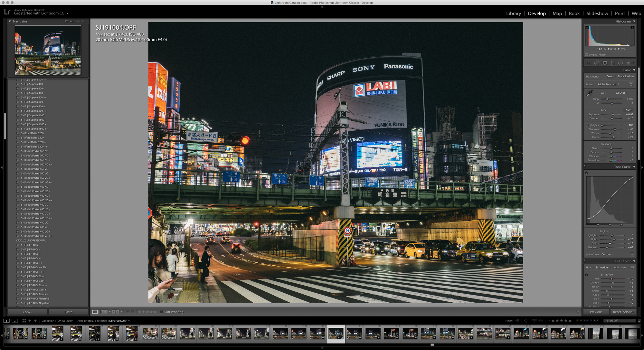Image resolution: width=644 pixels, height=350 pixels.
Task: Switch to grid view in filmstrip bar
Action: click(24, 321)
